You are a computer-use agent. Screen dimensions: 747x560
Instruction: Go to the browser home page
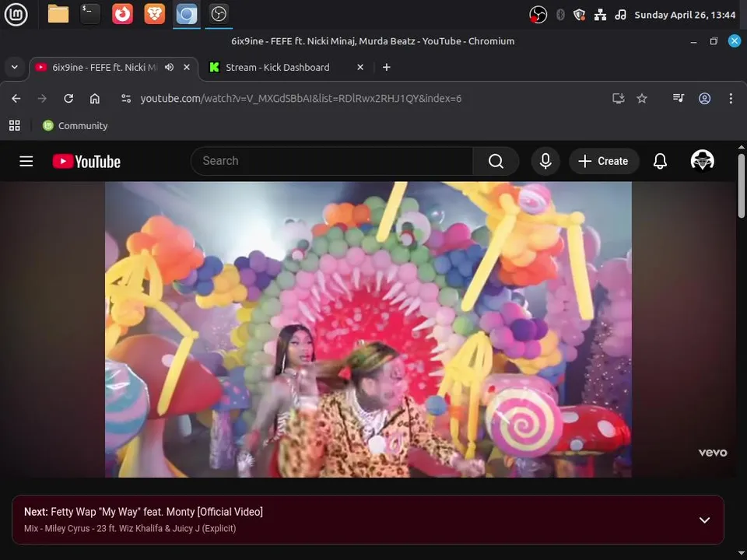pos(95,99)
